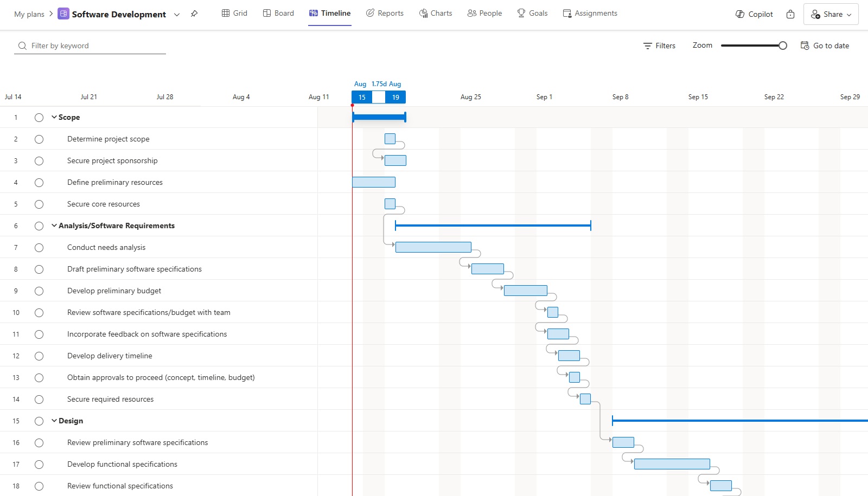Open the Copilot panel
This screenshot has height=496, width=868.
tap(754, 14)
